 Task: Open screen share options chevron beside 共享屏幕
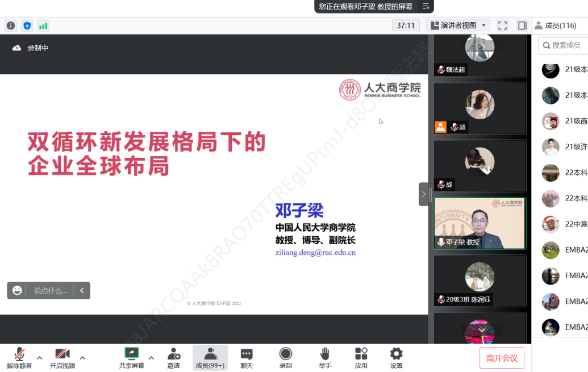click(151, 358)
